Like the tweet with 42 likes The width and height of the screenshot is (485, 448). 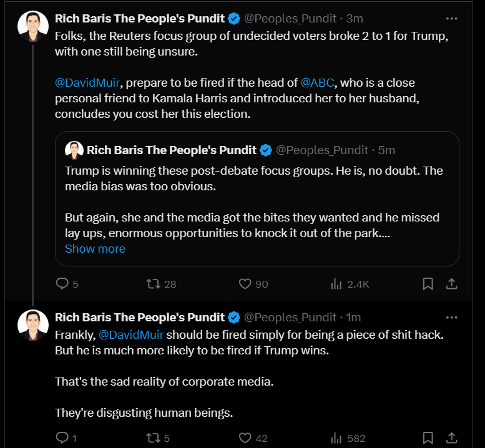point(253,438)
